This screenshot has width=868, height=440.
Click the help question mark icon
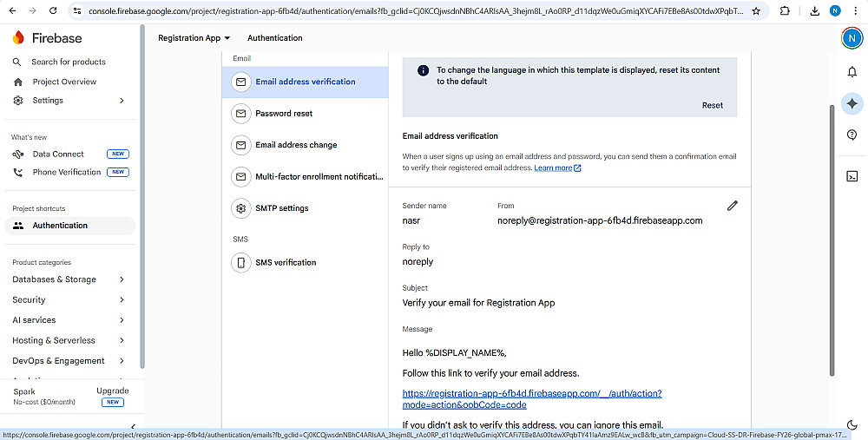852,135
